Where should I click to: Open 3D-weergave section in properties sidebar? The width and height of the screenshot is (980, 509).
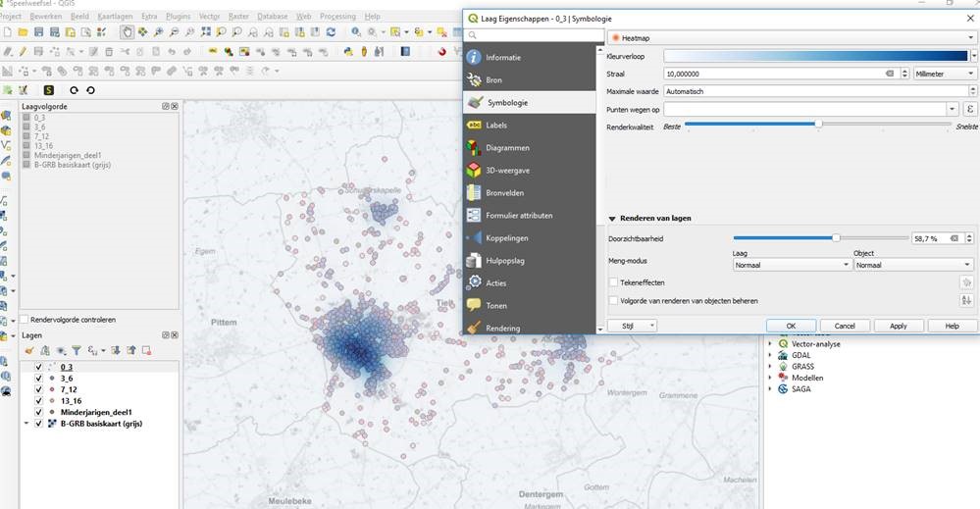pos(530,171)
